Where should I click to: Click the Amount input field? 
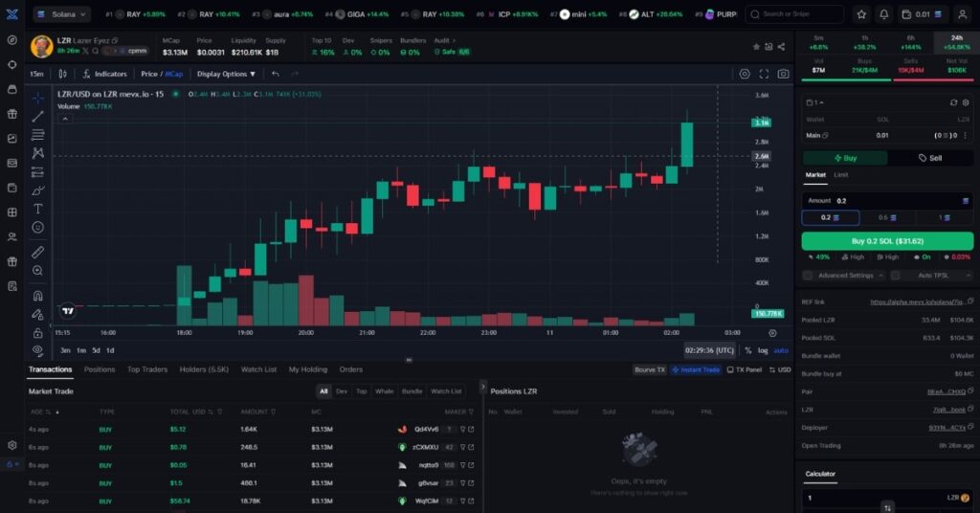(x=887, y=201)
